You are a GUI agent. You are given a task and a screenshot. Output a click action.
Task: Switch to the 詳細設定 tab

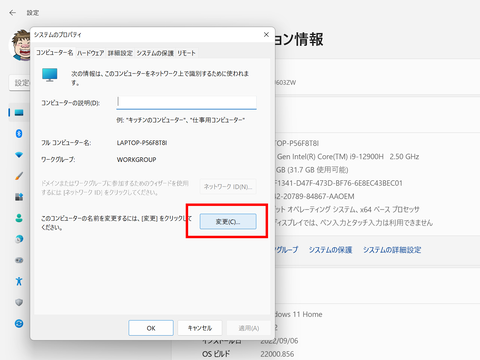(x=120, y=53)
